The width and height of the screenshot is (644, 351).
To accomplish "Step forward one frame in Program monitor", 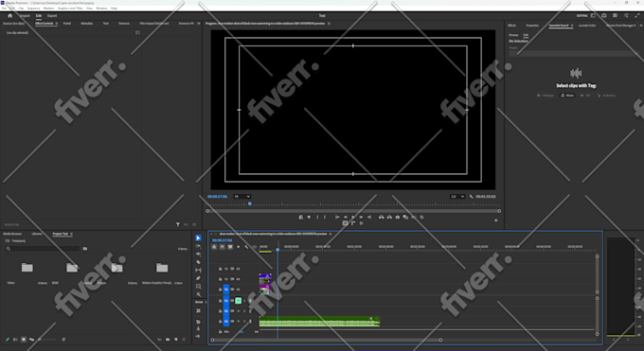I will 361,218.
